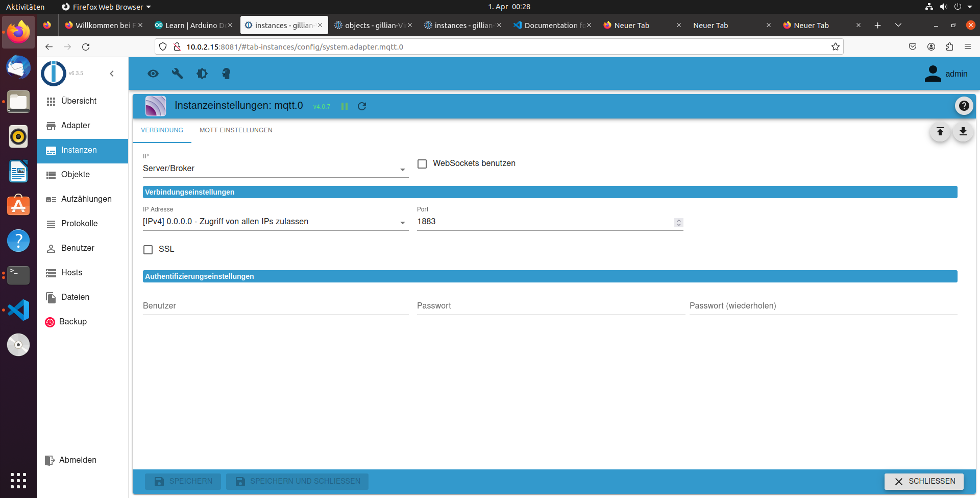Click the ioBroker logo
This screenshot has height=498, width=980.
54,74
